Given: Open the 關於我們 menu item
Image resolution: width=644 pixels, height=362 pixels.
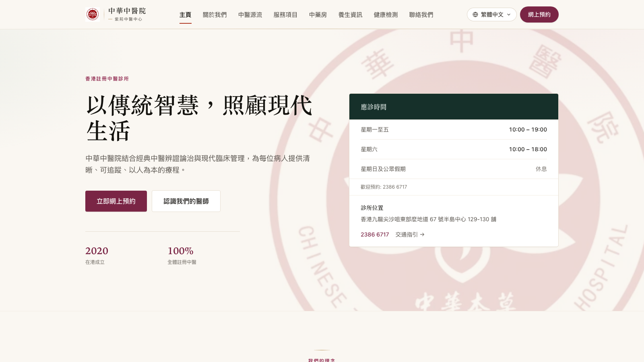Looking at the screenshot, I should [215, 15].
